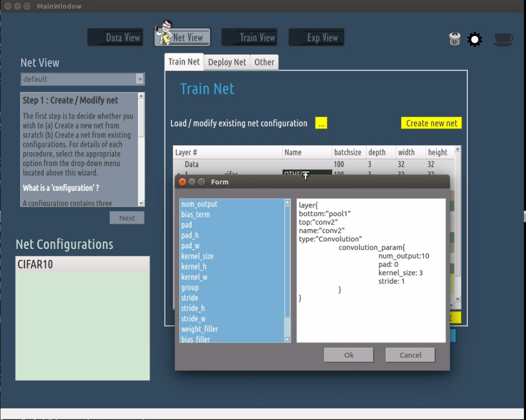Select kernel_size in the parameter list
The image size is (526, 420).
click(198, 257)
